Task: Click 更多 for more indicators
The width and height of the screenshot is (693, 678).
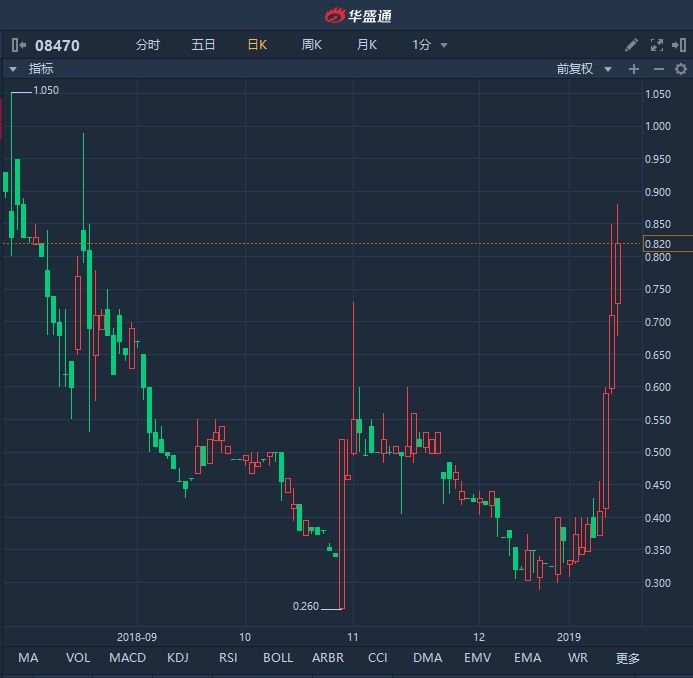Action: (627, 657)
